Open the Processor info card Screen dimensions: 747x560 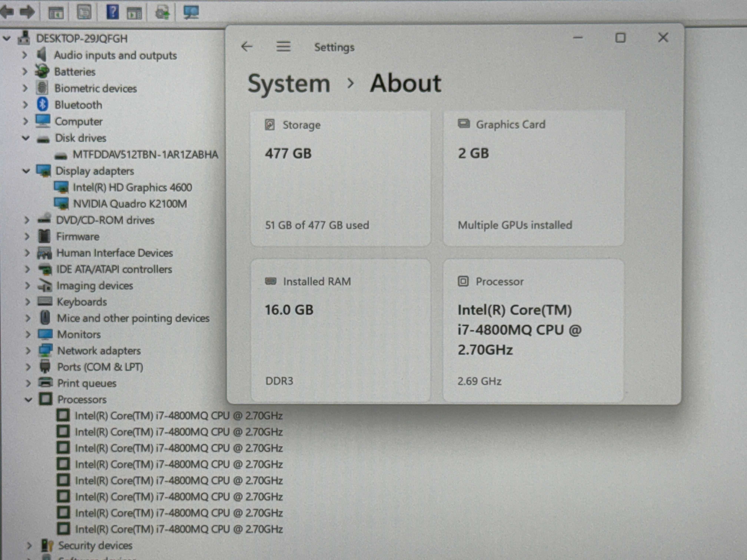533,331
